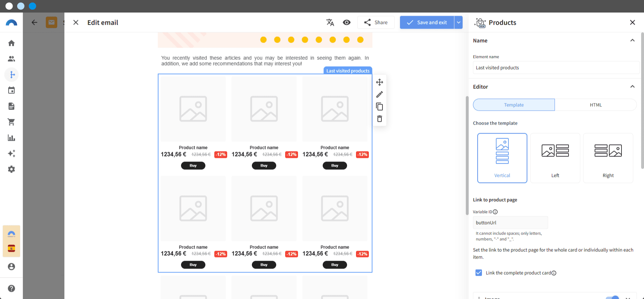Click the account logo above Spain flag
This screenshot has width=644, height=299.
[x=11, y=234]
